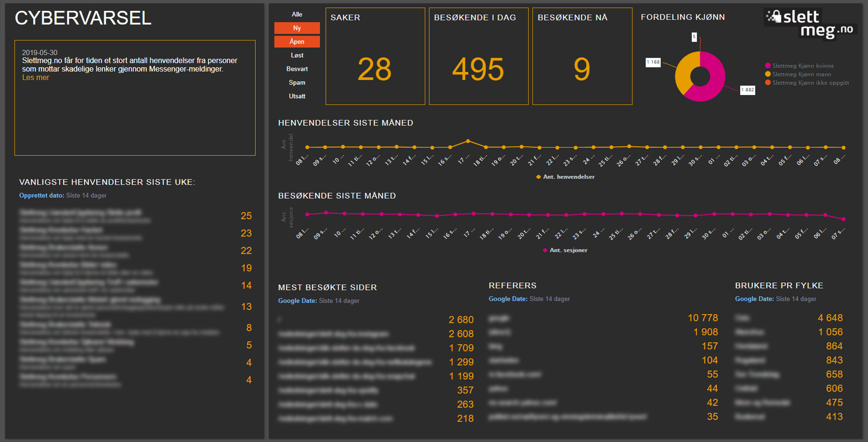Select the Løst filter option
This screenshot has width=868, height=442.
coord(297,55)
